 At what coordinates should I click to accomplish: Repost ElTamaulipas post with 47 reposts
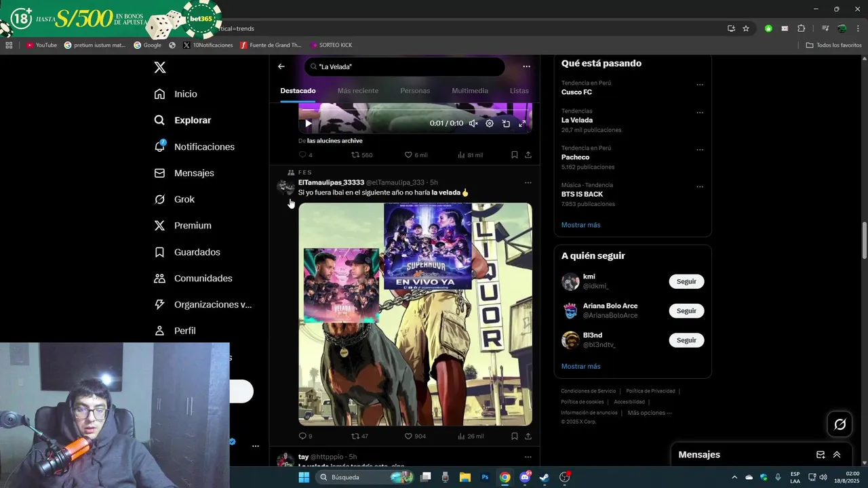point(359,436)
